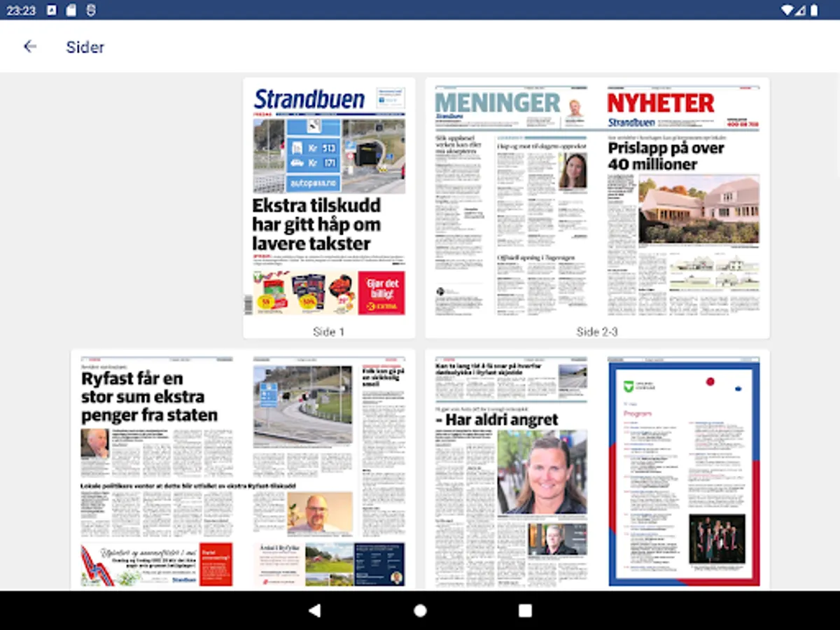Go back using the arrow icon
The width and height of the screenshot is (840, 630).
coord(29,47)
